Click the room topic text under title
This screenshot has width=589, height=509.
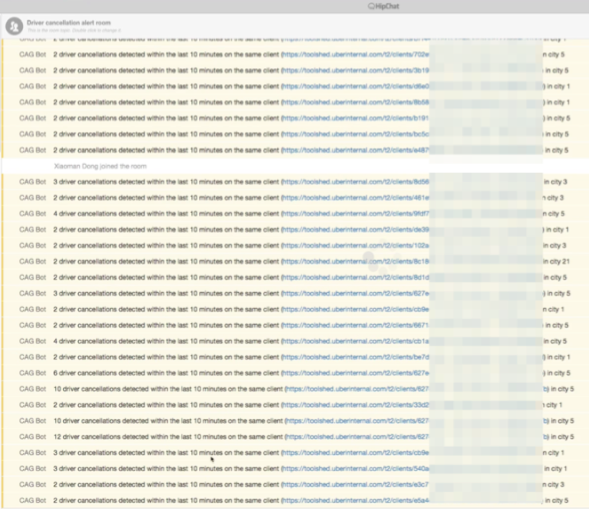point(74,30)
